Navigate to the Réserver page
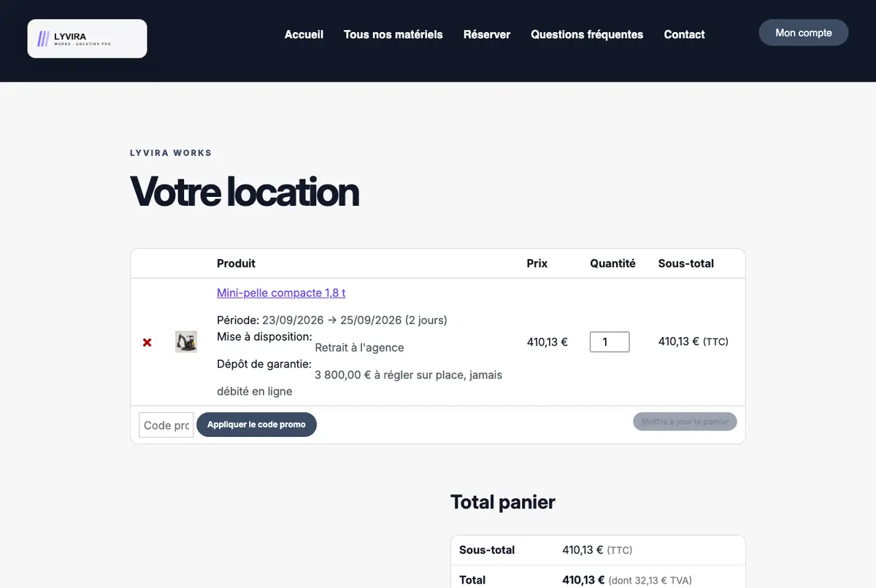The width and height of the screenshot is (876, 588). click(x=487, y=34)
